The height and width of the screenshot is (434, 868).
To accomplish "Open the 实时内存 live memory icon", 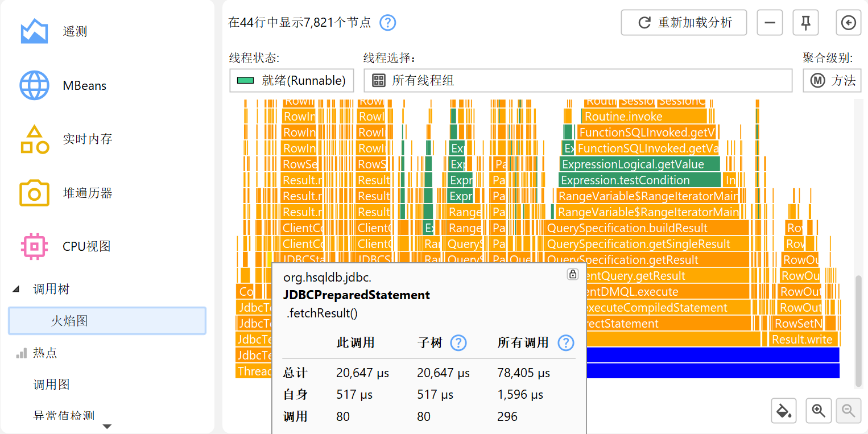I will click(34, 139).
